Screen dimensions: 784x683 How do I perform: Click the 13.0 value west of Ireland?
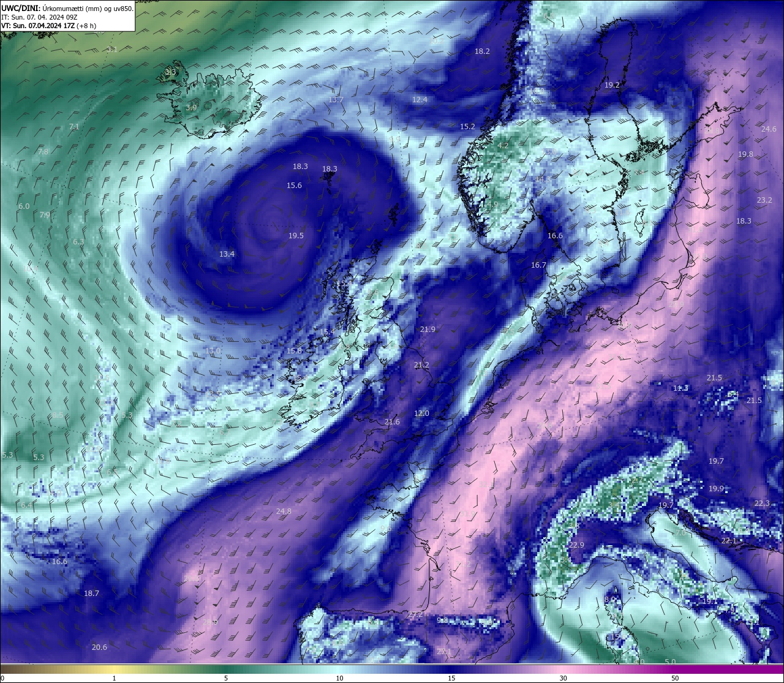coord(213,351)
